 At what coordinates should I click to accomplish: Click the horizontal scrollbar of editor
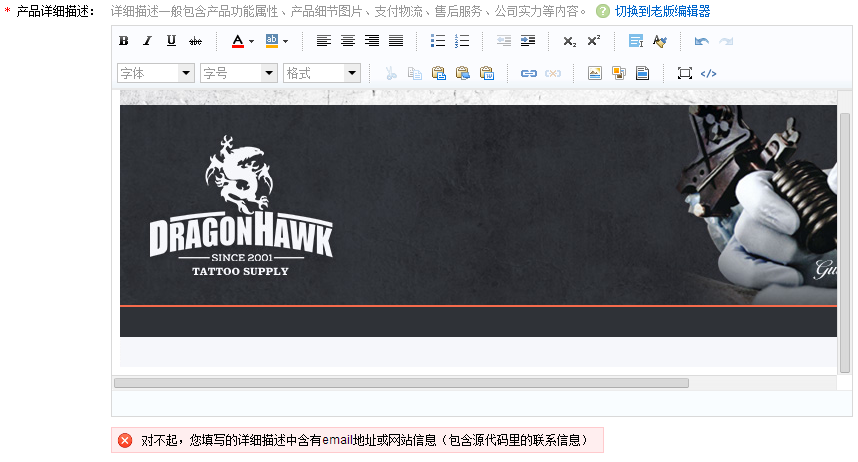tap(401, 383)
